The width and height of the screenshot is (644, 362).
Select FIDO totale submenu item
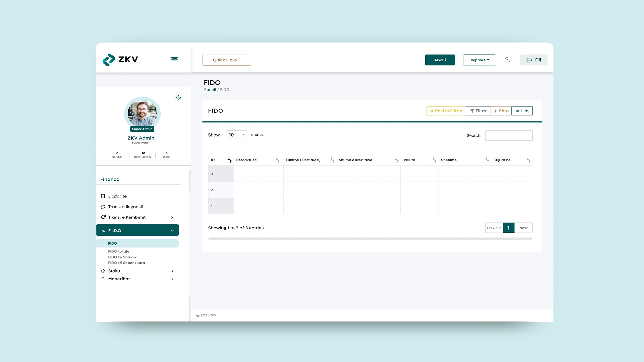[x=118, y=251]
